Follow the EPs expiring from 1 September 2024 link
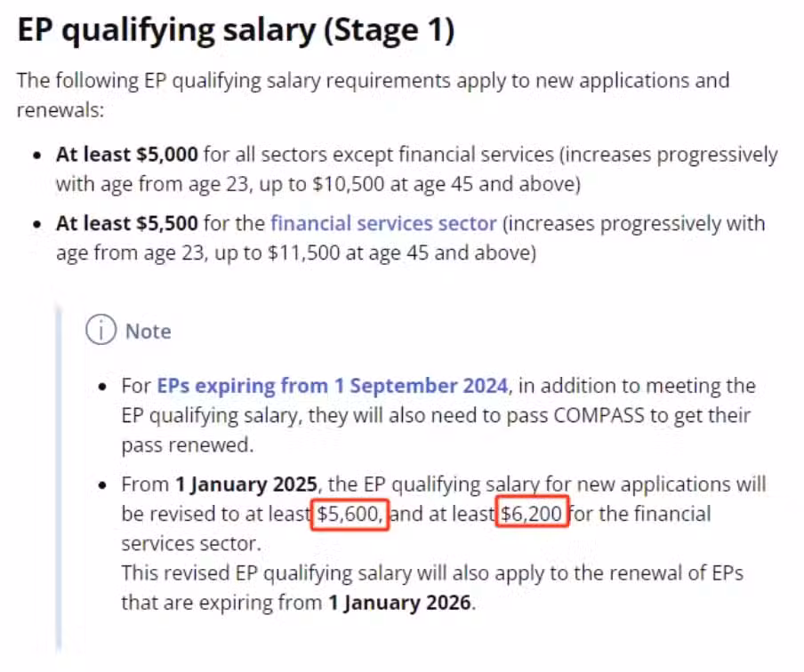This screenshot has height=672, width=804. [x=333, y=386]
